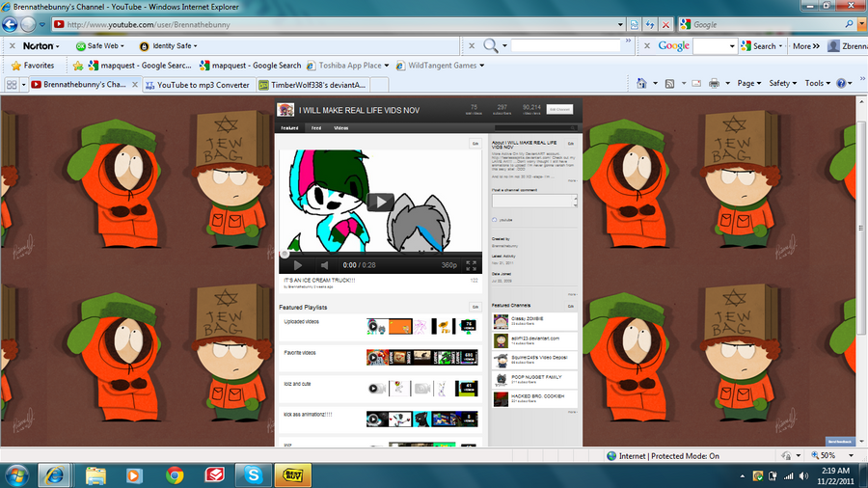Click the channel search field in tab bar
This screenshot has width=868, height=488.
535,128
